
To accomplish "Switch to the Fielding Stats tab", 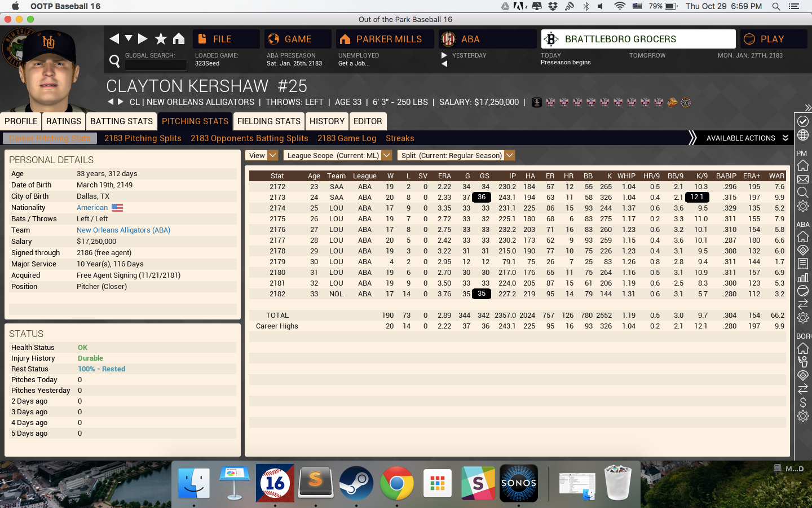I will tap(268, 121).
